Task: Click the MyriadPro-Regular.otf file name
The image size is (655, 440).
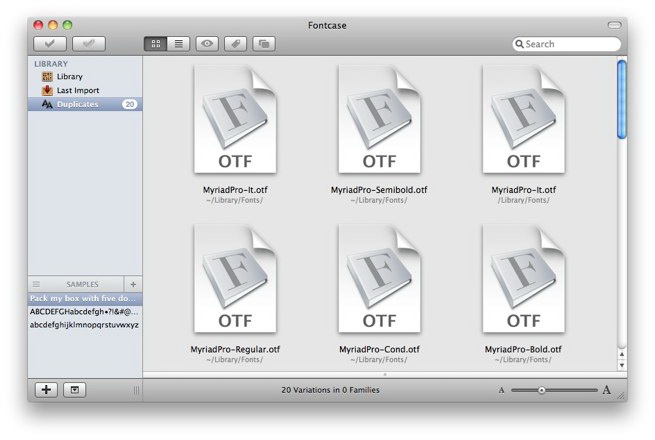Action: click(x=235, y=349)
